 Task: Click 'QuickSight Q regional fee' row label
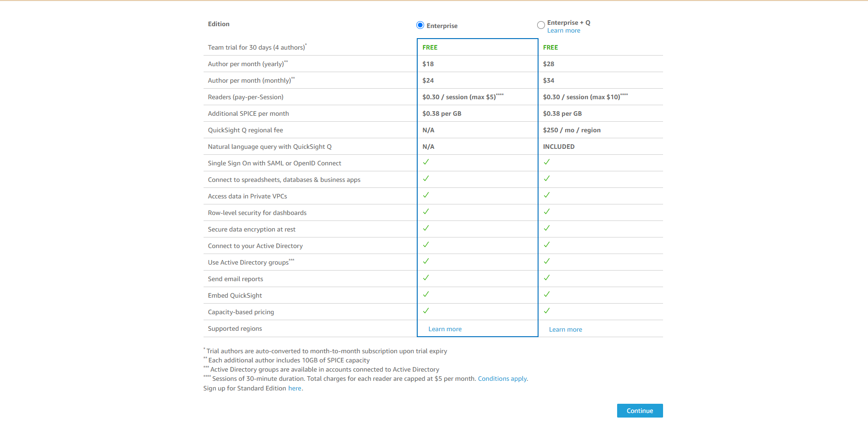click(x=245, y=130)
